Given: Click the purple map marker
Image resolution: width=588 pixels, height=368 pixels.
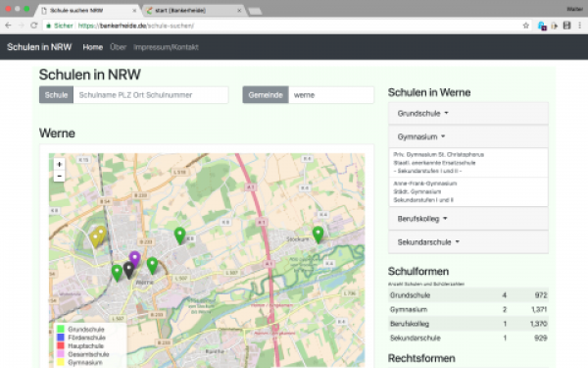Looking at the screenshot, I should pos(134,259).
